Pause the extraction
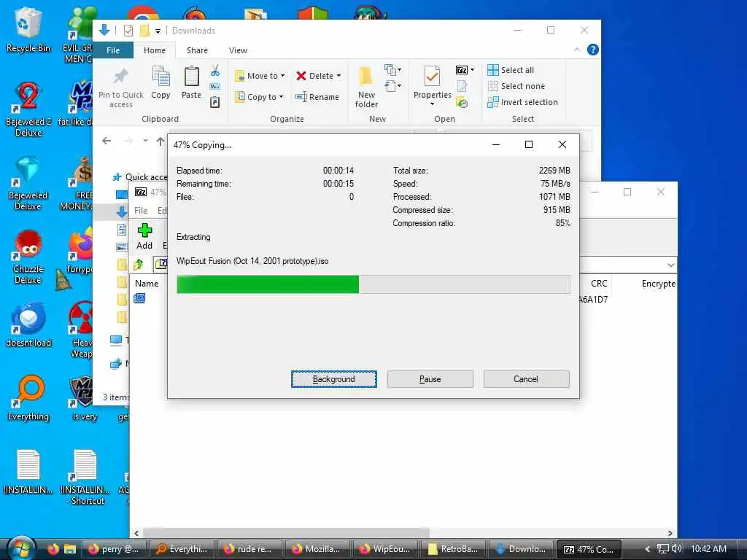Screen dimensions: 747x560 [430, 379]
